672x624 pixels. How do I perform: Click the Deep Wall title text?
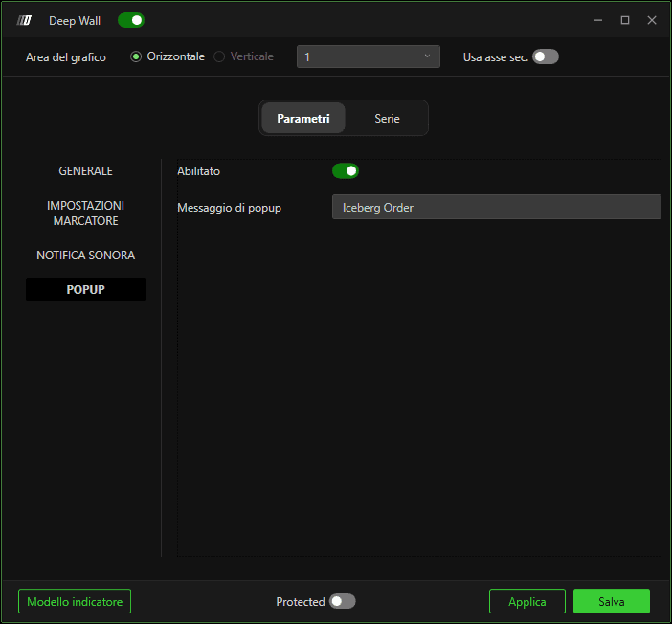point(75,20)
